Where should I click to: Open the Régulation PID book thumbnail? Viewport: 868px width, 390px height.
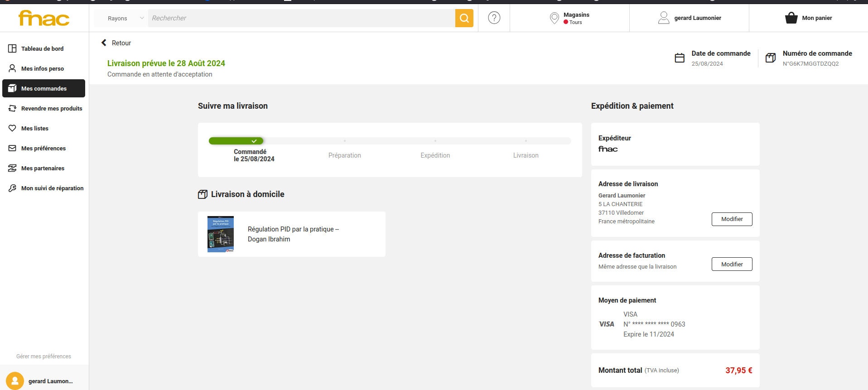pyautogui.click(x=221, y=234)
